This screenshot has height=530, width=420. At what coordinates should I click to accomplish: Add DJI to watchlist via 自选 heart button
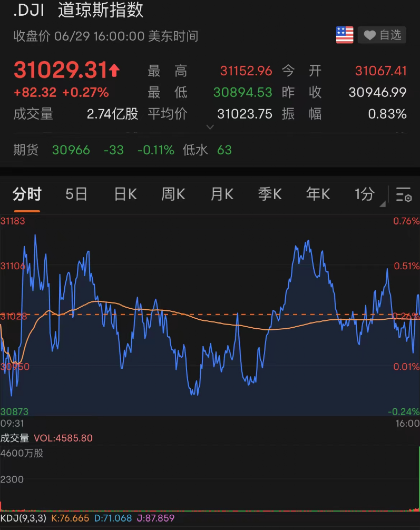pyautogui.click(x=382, y=35)
